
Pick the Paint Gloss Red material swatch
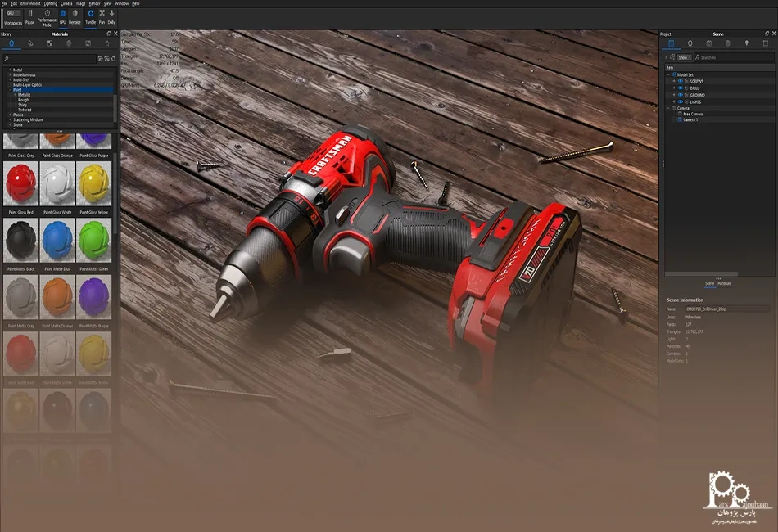click(x=20, y=186)
